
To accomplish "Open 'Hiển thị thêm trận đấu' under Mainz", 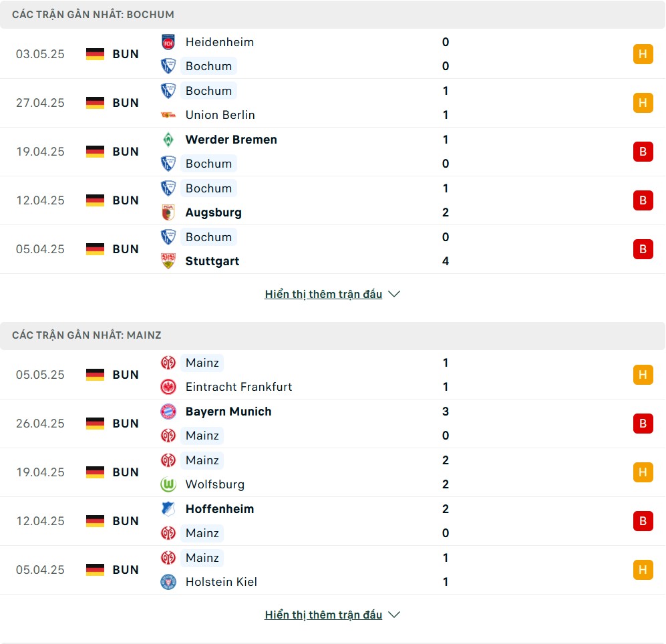I will click(323, 615).
